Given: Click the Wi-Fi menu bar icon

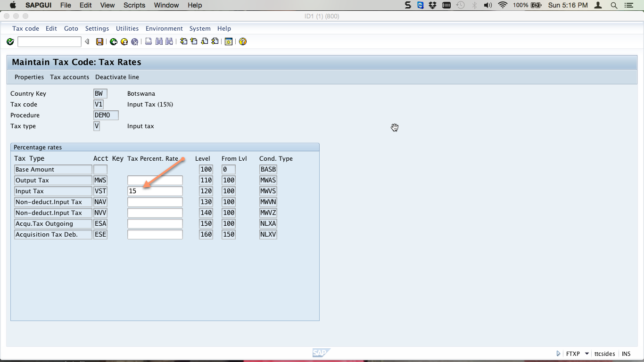Looking at the screenshot, I should (x=503, y=5).
